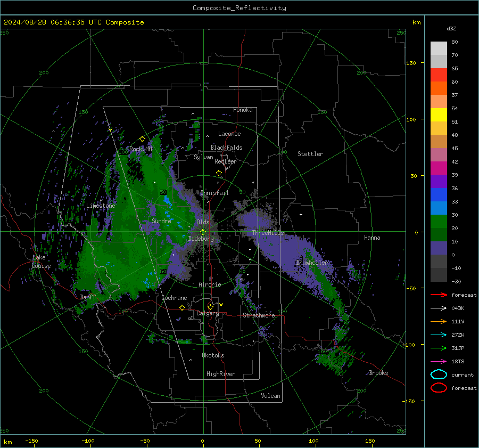
Task: Click the yellow diamond at radar center
Action: coord(203,232)
